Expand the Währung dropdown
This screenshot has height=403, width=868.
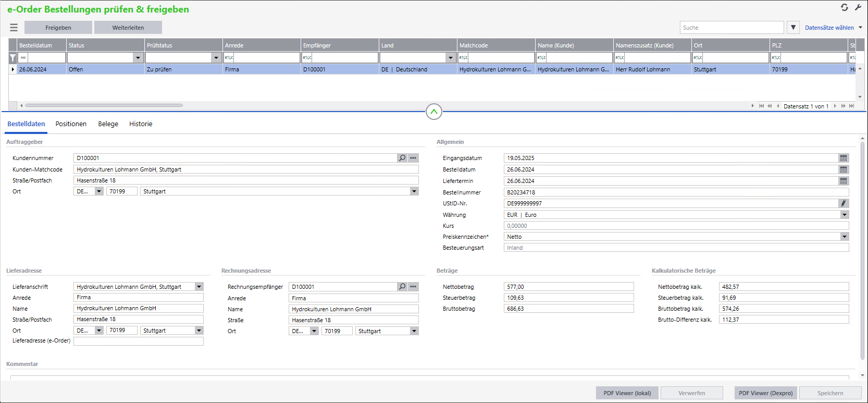[844, 215]
